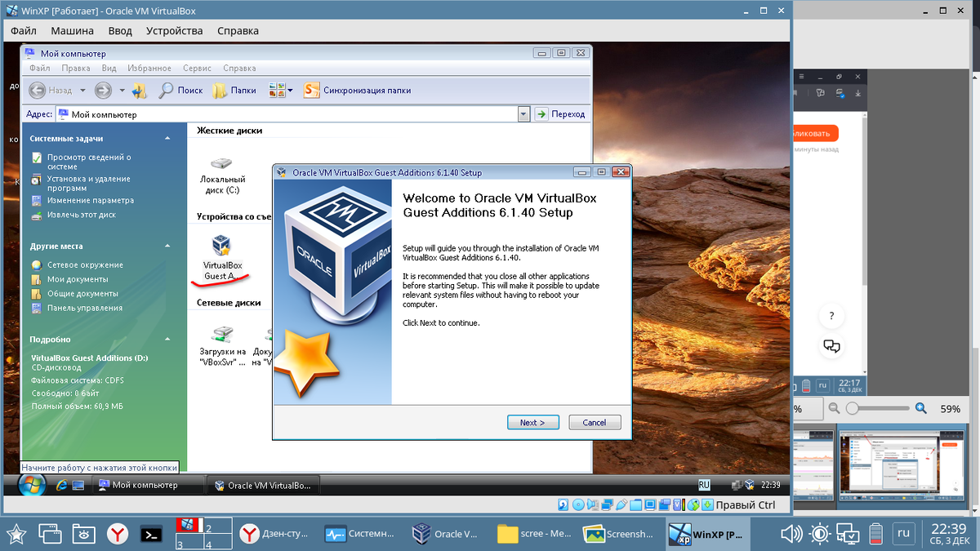Click Изменение параметра link
The height and width of the screenshot is (551, 980).
pyautogui.click(x=90, y=200)
